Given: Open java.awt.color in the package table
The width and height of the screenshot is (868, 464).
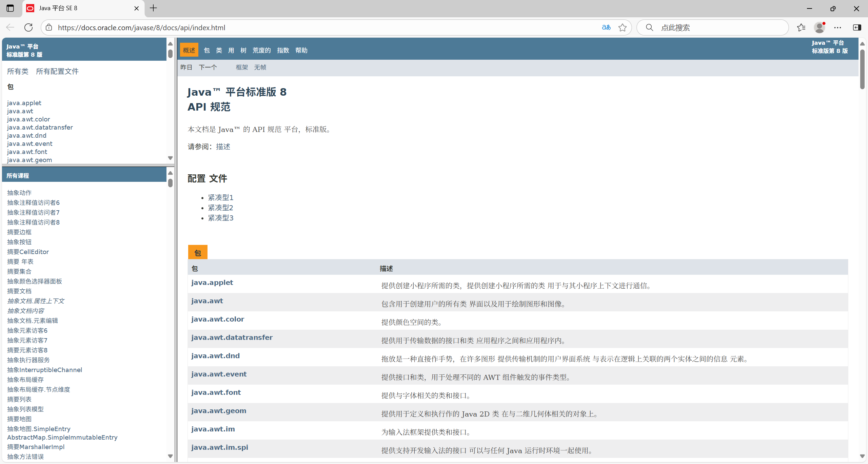Looking at the screenshot, I should coord(218,319).
